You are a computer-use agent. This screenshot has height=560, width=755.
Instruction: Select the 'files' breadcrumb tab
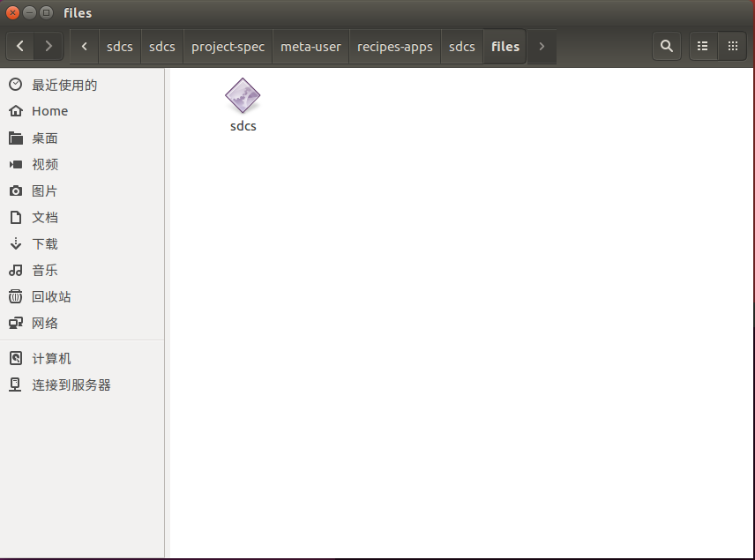coord(505,45)
